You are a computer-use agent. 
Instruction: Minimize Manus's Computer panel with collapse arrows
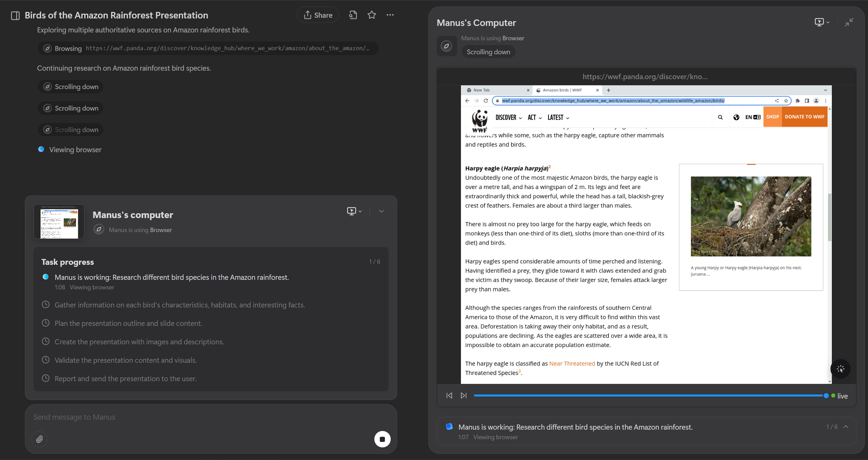coord(849,22)
